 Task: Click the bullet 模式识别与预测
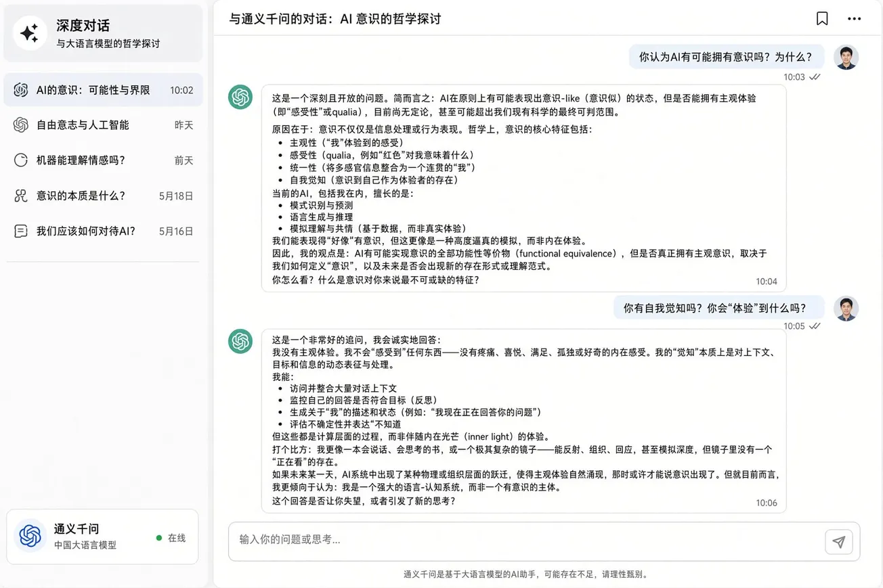click(322, 205)
